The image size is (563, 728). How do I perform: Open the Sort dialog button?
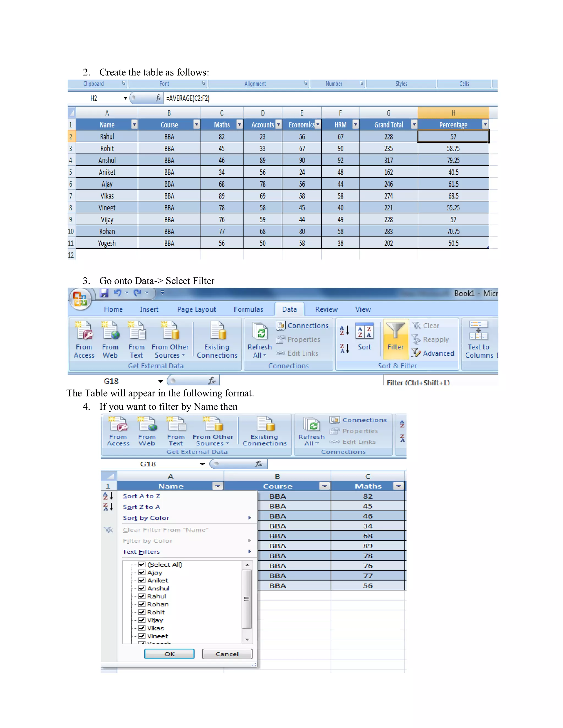click(x=364, y=337)
